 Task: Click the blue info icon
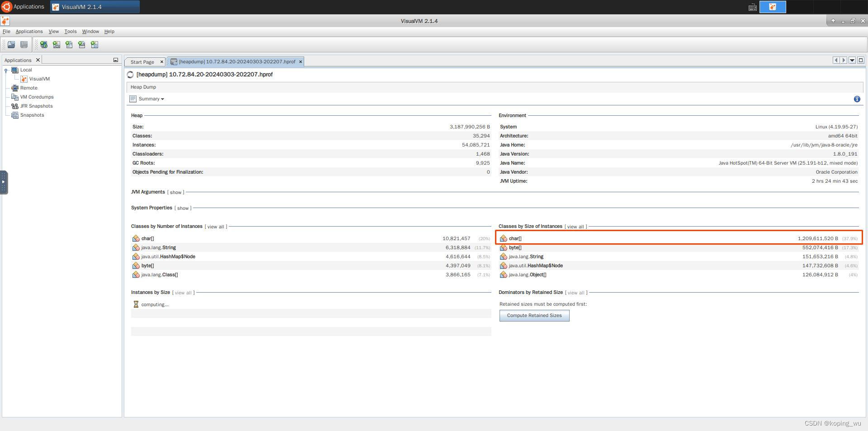857,99
